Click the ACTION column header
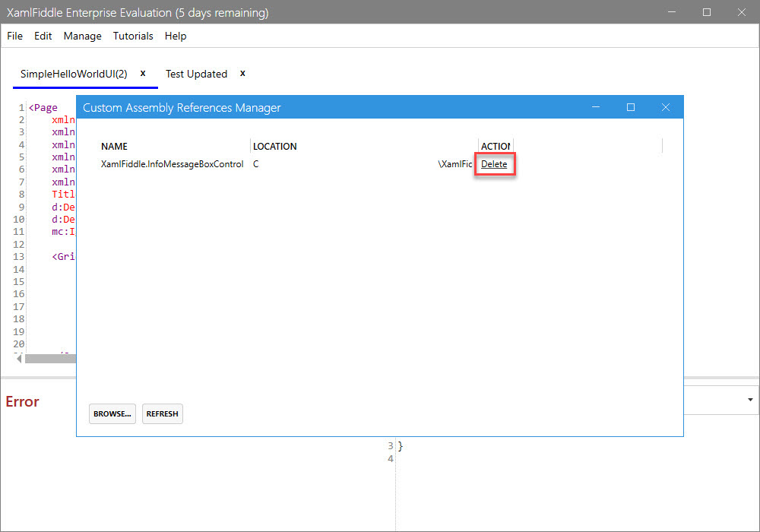Screen dimensions: 760x532 pyautogui.click(x=496, y=147)
